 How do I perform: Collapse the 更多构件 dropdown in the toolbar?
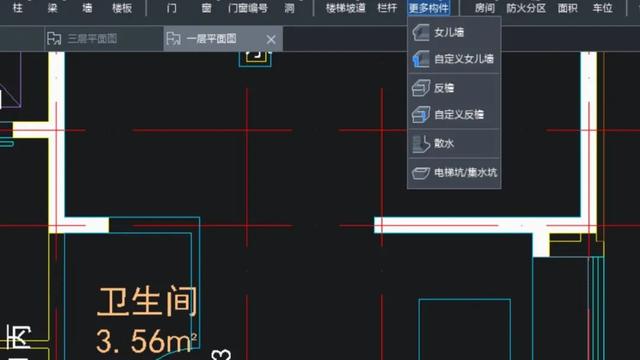pos(429,8)
